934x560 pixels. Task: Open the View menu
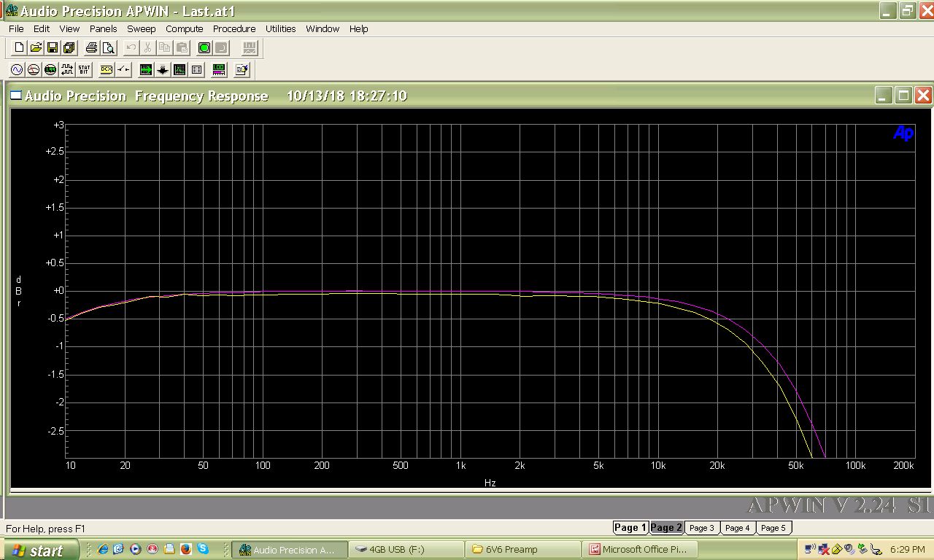pos(69,29)
